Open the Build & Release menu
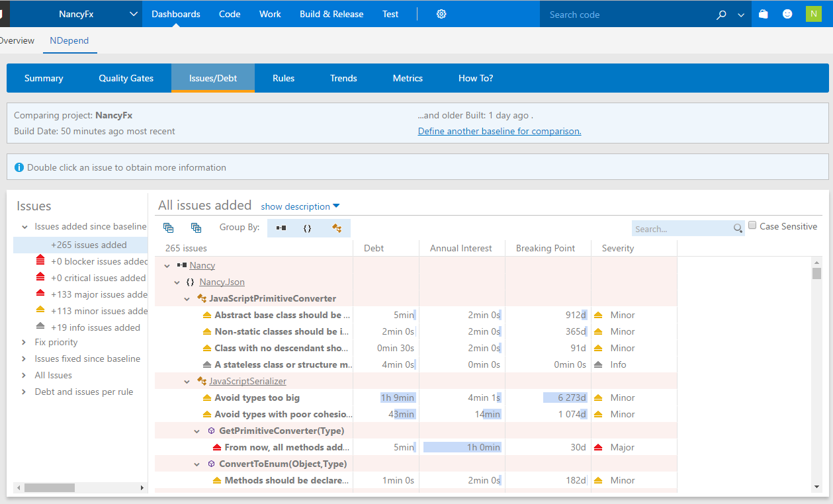 (x=331, y=13)
